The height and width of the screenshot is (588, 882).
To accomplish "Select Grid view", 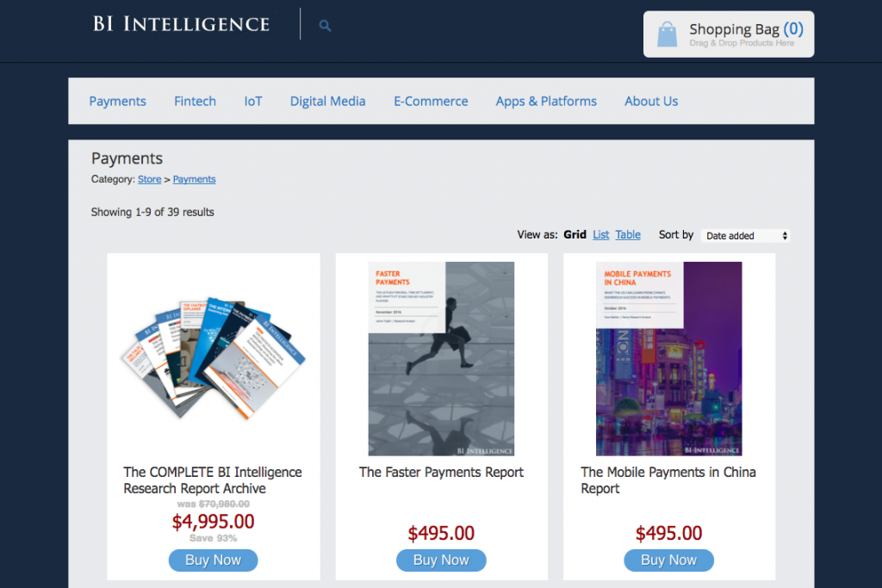I will click(x=575, y=233).
